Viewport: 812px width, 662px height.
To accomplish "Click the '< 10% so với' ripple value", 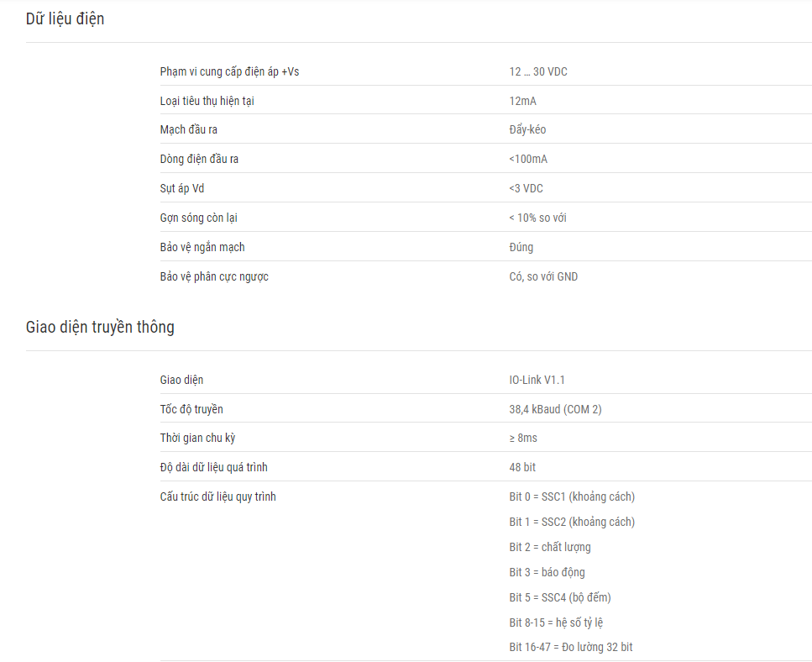I will [x=537, y=218].
